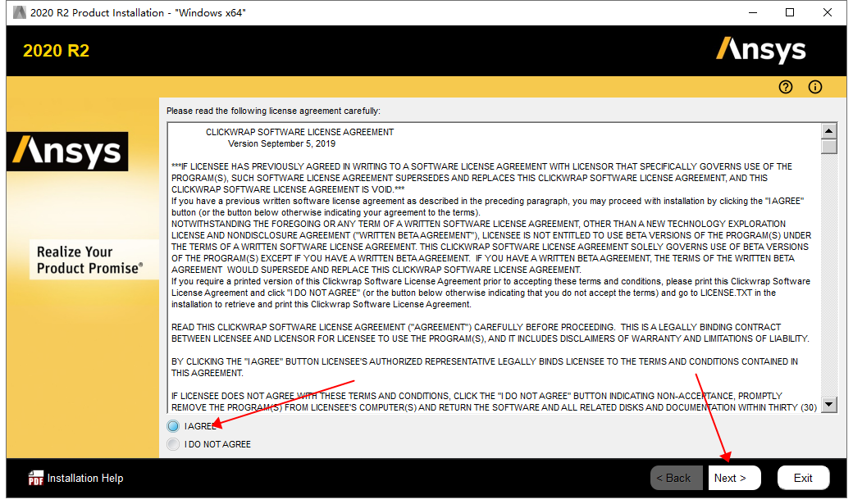Viewport: 853px width, 504px height.
Task: Click the Ansys logo in the left sidebar
Action: click(67, 152)
